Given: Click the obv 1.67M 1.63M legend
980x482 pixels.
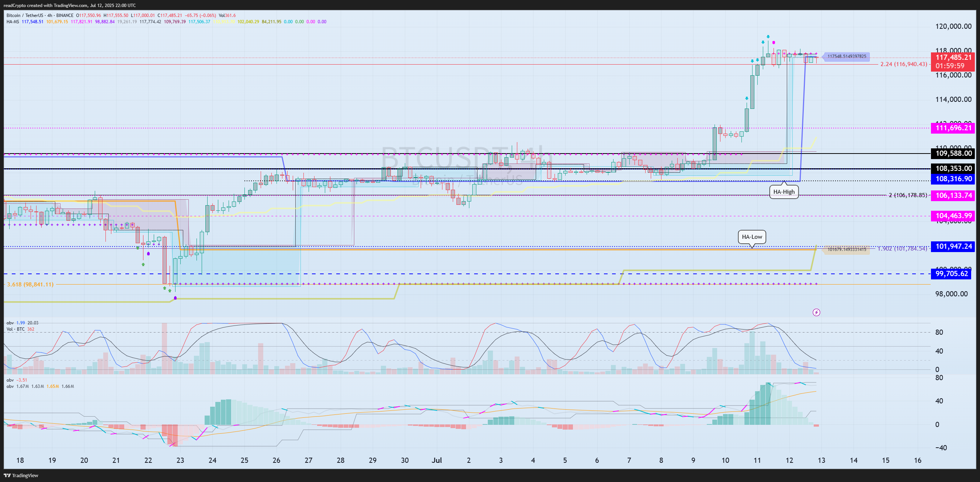Looking at the screenshot, I should pos(40,386).
